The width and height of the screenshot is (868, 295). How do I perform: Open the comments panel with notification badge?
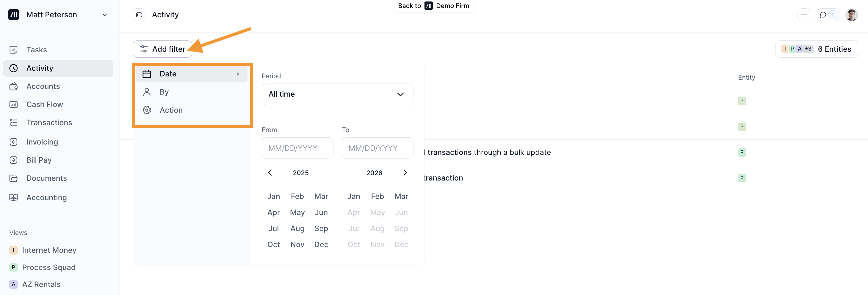click(x=828, y=15)
